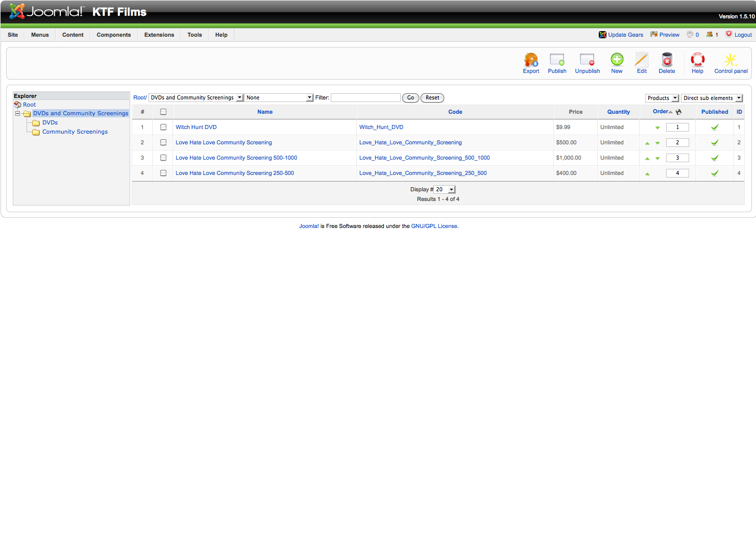Click the green New plus icon
The height and width of the screenshot is (556, 756).
617,60
